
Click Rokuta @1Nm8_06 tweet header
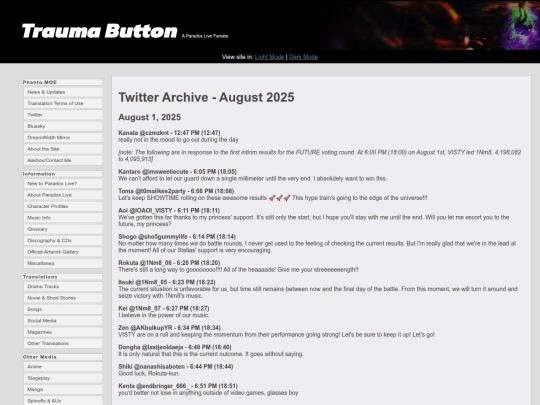click(169, 263)
